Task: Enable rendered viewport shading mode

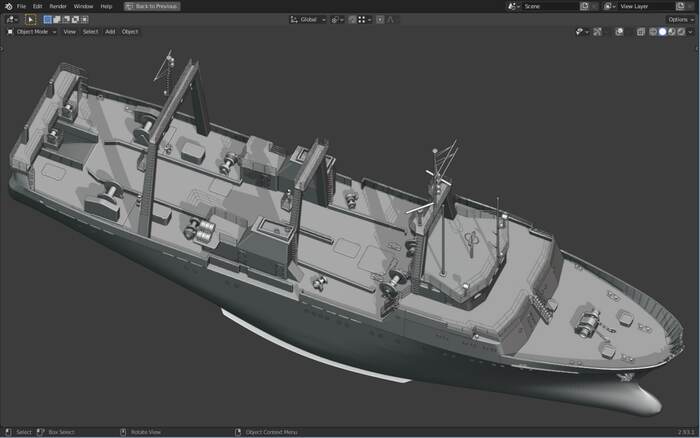Action: [680, 32]
